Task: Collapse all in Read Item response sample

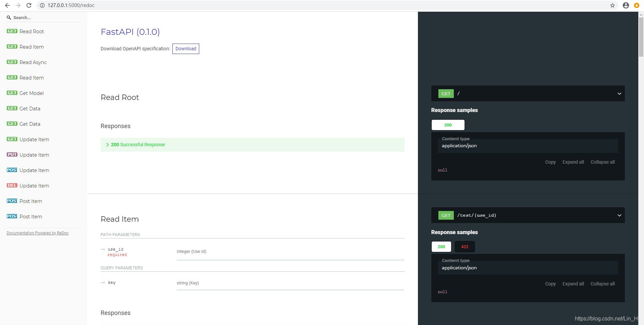Action: 603,284
